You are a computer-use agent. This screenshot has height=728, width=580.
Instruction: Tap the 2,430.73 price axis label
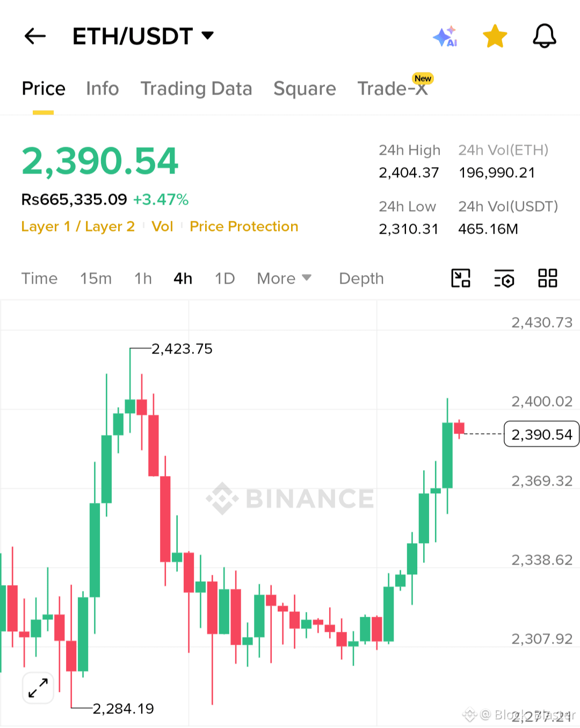pyautogui.click(x=542, y=322)
